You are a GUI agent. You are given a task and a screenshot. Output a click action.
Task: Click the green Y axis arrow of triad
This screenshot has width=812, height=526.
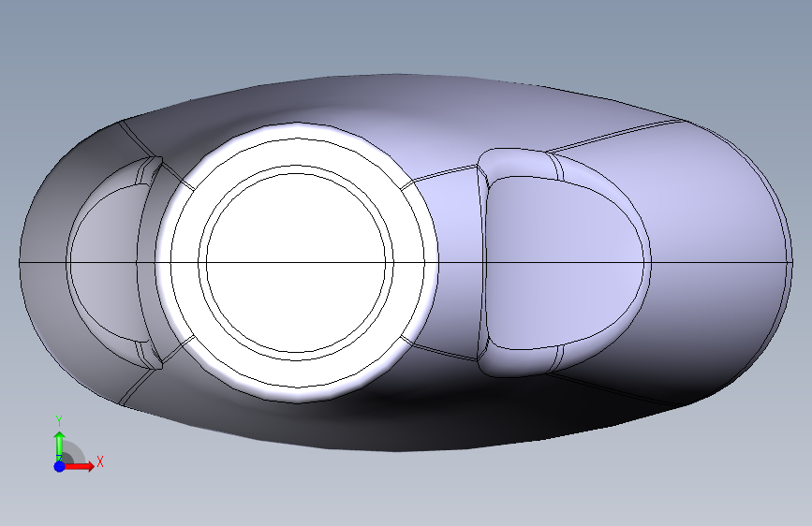[x=60, y=446]
